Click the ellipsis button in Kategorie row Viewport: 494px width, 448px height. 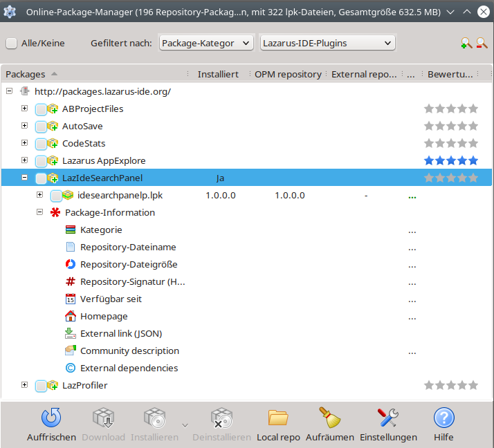[x=412, y=232]
